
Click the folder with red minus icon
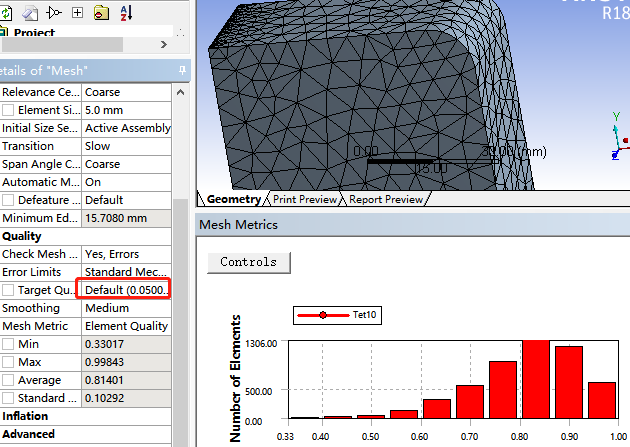(x=101, y=13)
